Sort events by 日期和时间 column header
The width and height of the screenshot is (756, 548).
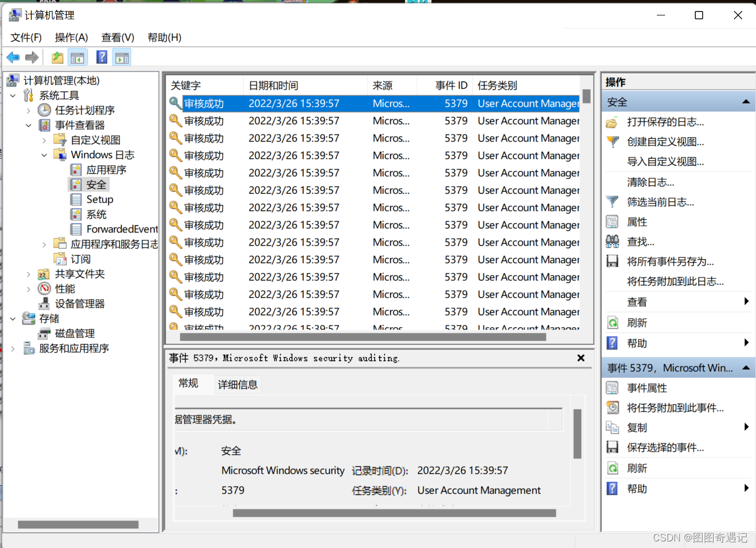305,85
